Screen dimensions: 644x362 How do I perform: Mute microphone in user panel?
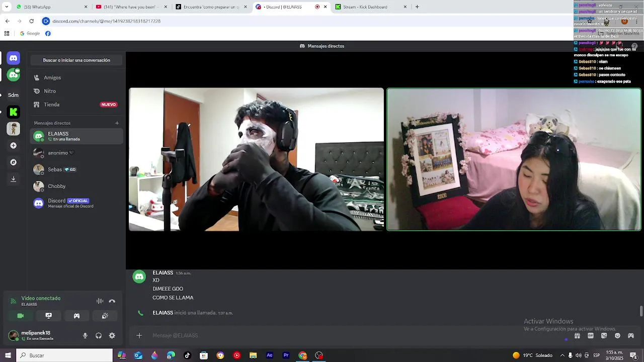tap(85, 336)
